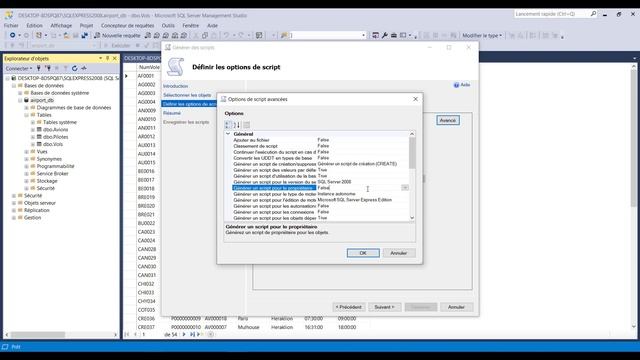Image resolution: width=640 pixels, height=360 pixels.
Task: Click the next record arrow in the grid navigator
Action: pyautogui.click(x=184, y=334)
